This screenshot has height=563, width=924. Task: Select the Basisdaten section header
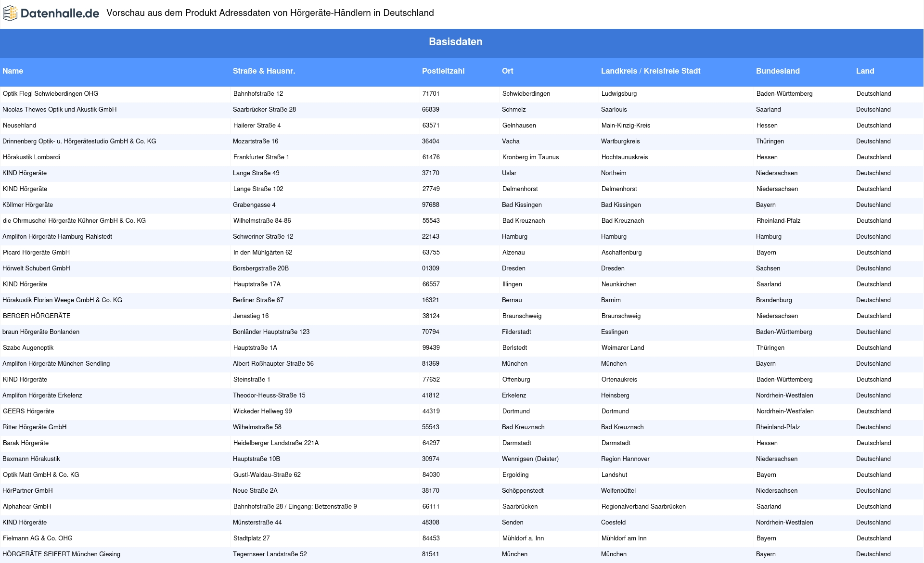pyautogui.click(x=456, y=42)
